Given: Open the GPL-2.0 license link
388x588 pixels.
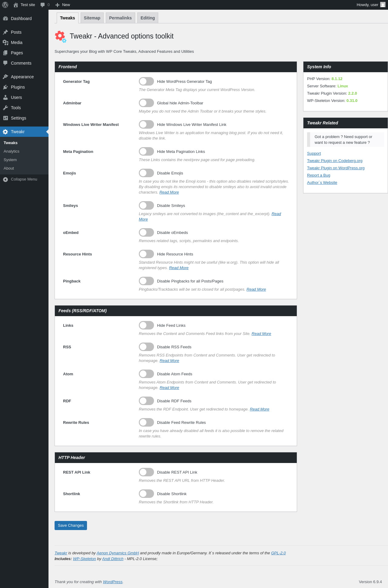Looking at the screenshot, I should (x=278, y=553).
